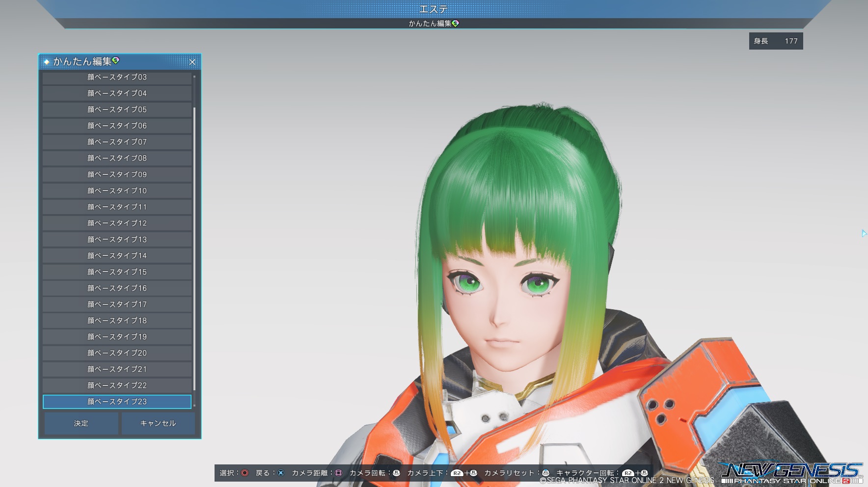Viewport: 868px width, 487px height.
Task: Click the pink square カメラ距離 icon
Action: click(x=338, y=473)
